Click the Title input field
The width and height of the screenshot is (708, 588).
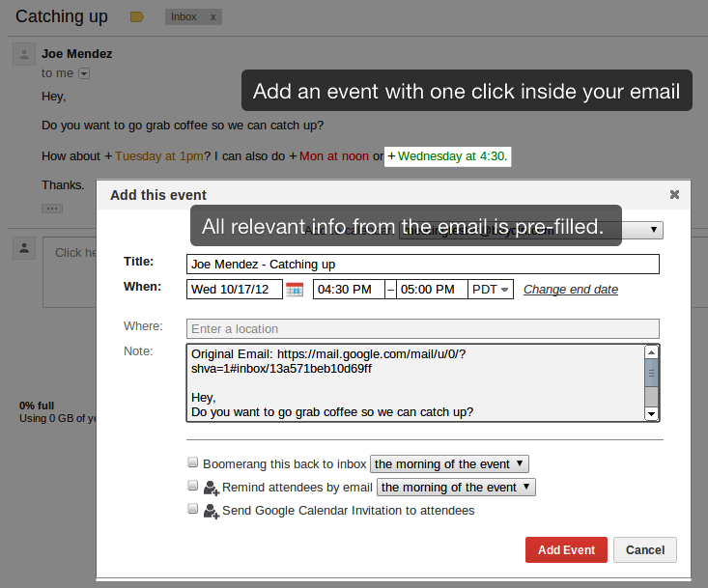pyautogui.click(x=423, y=264)
